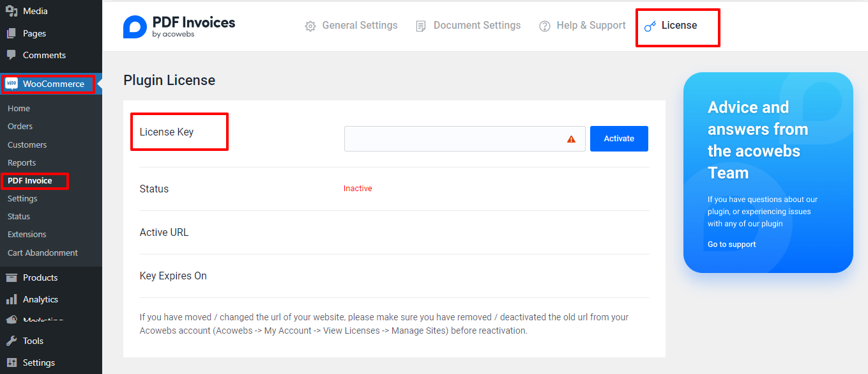The width and height of the screenshot is (868, 374).
Task: Click the Help & Support question icon
Action: pyautogui.click(x=545, y=26)
